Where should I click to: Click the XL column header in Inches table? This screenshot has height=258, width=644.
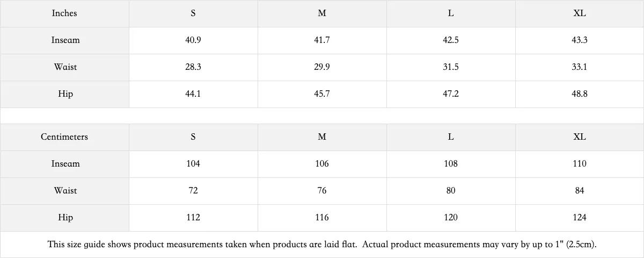(580, 13)
